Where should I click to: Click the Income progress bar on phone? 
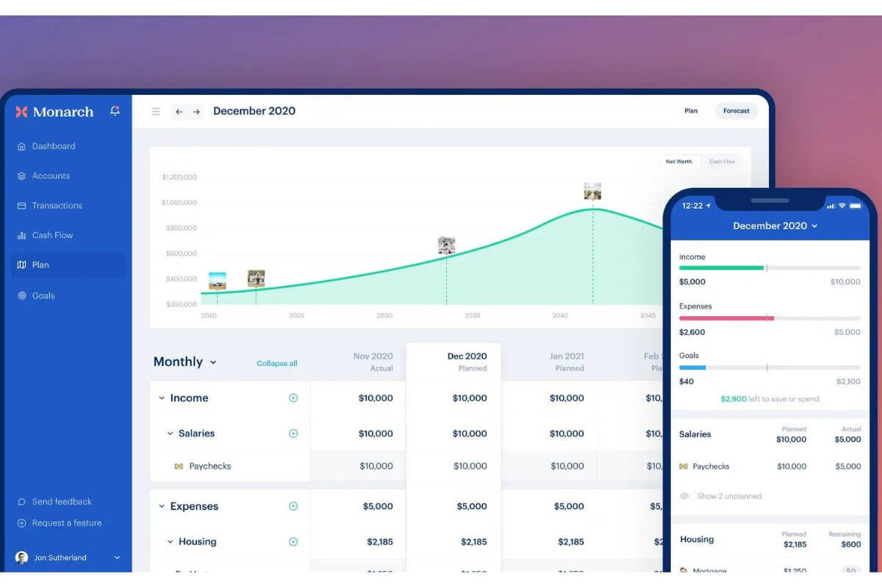769,268
